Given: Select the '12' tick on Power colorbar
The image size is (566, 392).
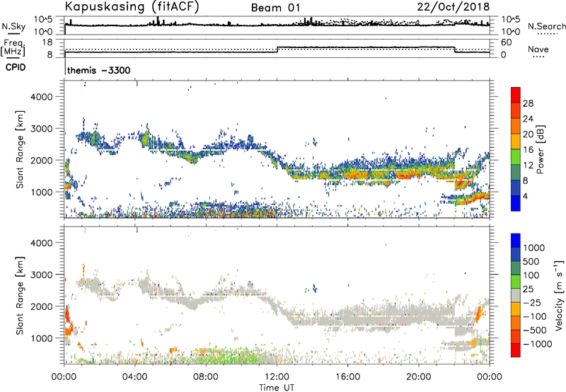Looking at the screenshot, I should [x=528, y=165].
